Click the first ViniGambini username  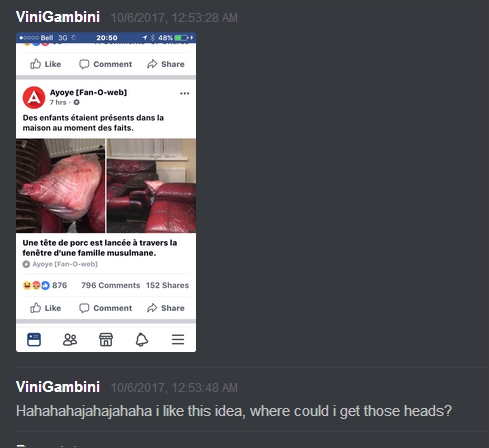58,17
